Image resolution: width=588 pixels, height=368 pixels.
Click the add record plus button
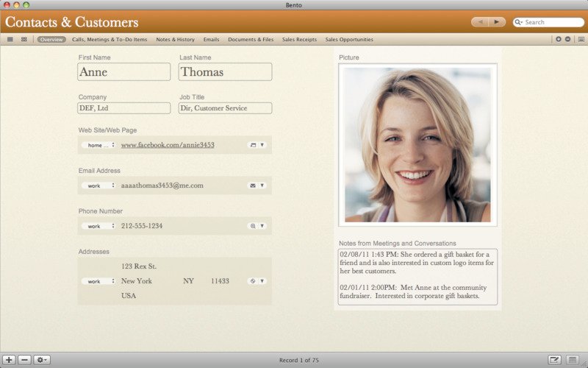click(9, 360)
